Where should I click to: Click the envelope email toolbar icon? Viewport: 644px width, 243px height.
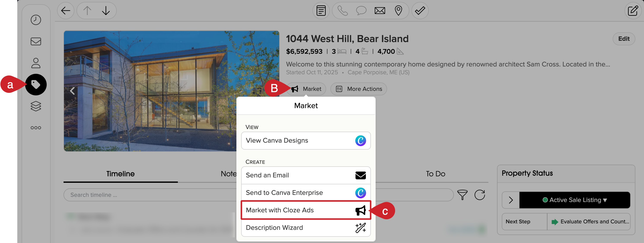pos(380,11)
